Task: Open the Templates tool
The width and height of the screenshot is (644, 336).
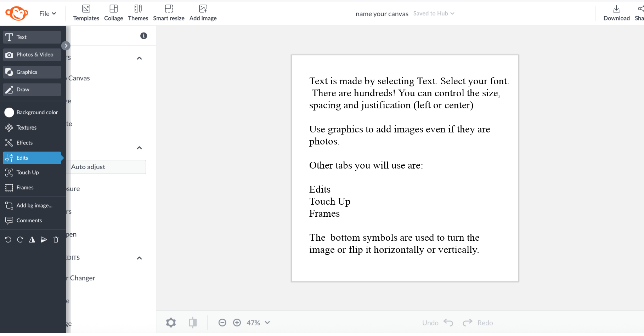Action: [86, 13]
